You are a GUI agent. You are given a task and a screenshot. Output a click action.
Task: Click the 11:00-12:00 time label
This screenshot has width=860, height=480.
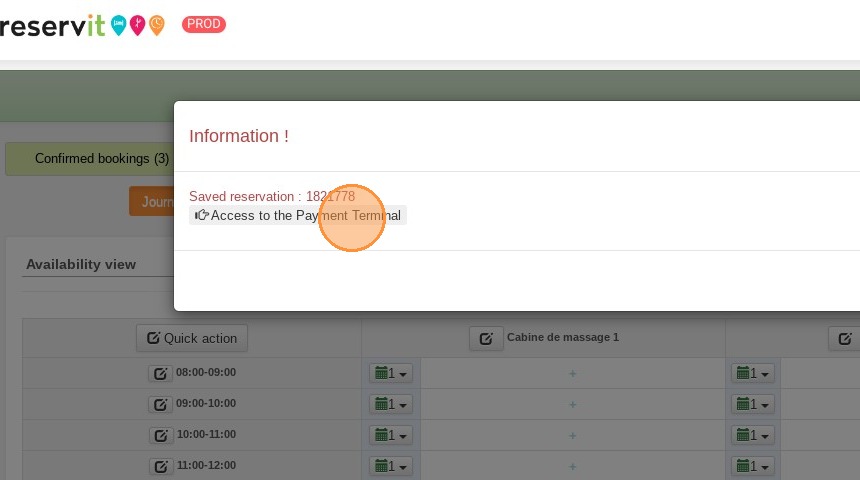tap(206, 465)
